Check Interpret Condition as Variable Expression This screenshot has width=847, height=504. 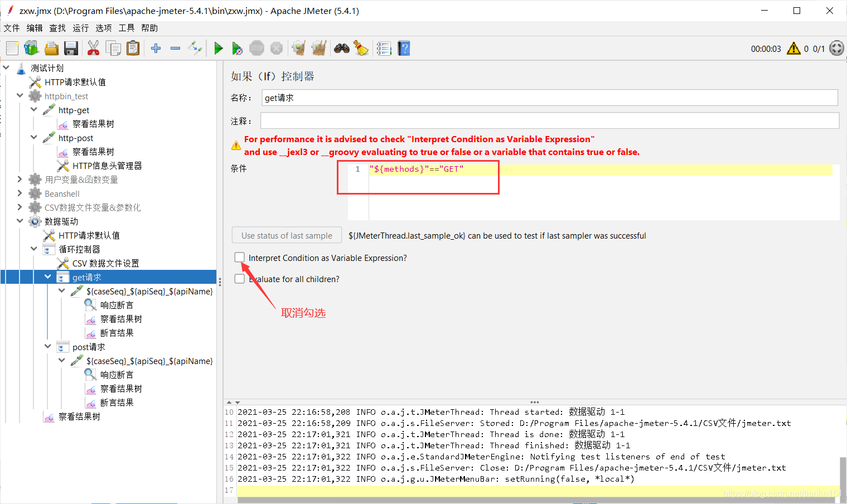click(240, 258)
